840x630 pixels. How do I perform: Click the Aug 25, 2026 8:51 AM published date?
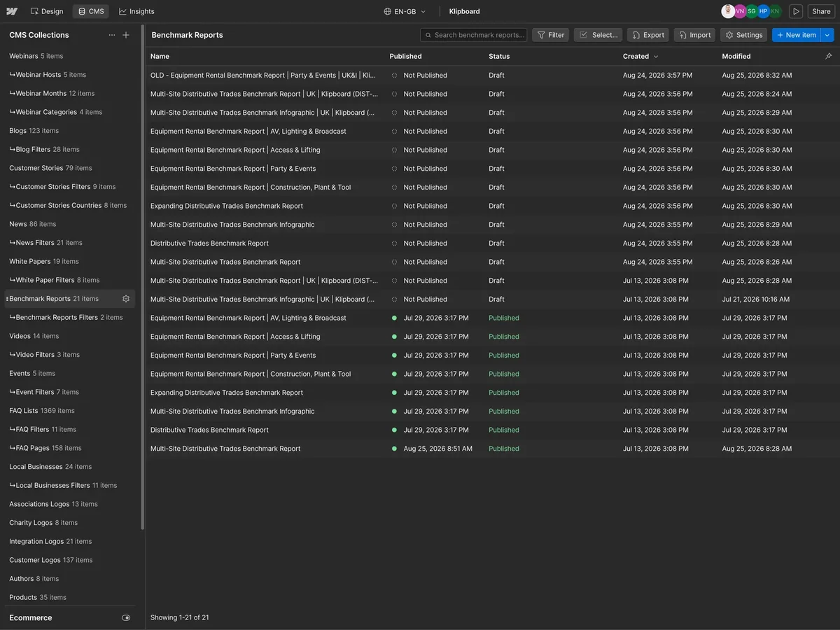click(x=437, y=449)
